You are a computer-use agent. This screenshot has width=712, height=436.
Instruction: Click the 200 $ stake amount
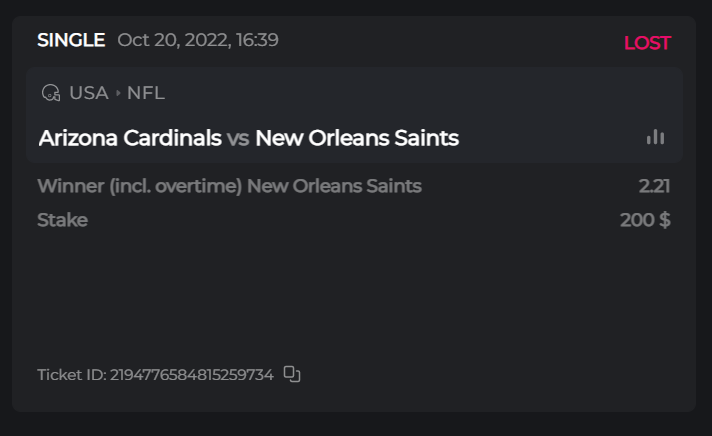point(645,220)
